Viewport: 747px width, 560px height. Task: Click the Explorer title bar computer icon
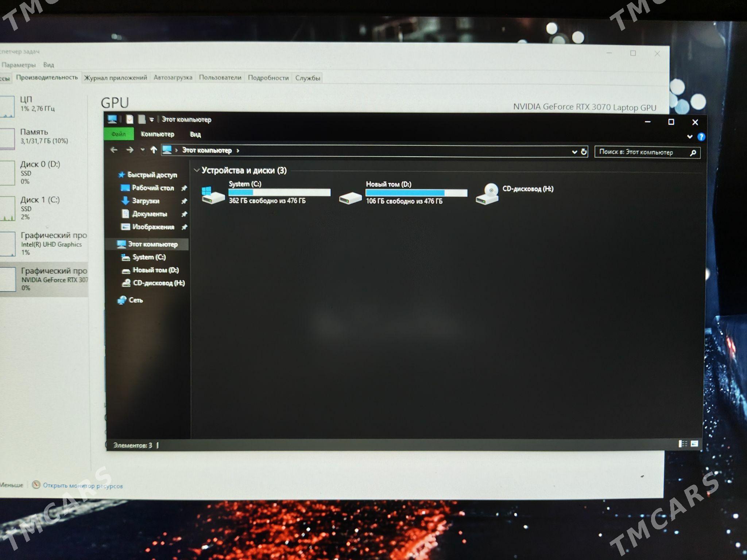[112, 119]
